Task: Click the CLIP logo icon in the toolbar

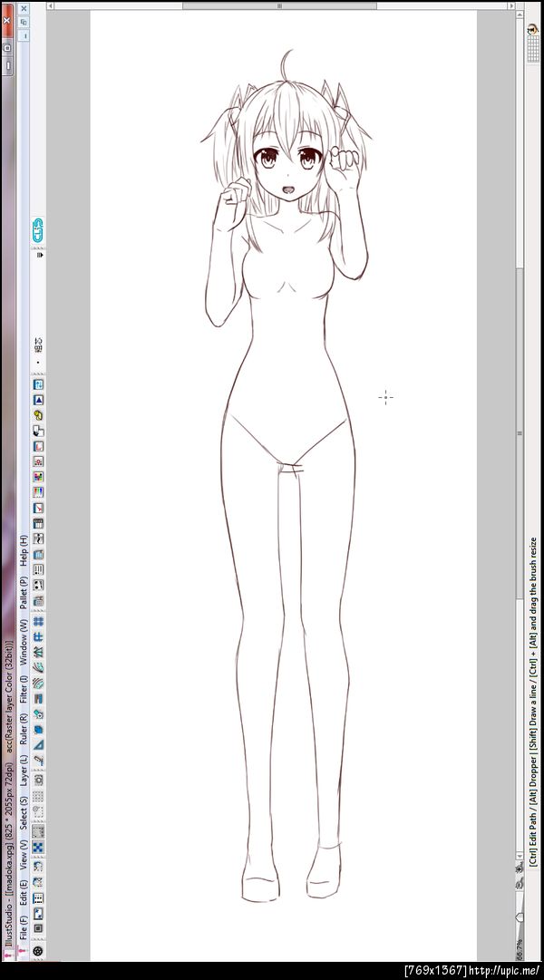Action: pyautogui.click(x=38, y=230)
